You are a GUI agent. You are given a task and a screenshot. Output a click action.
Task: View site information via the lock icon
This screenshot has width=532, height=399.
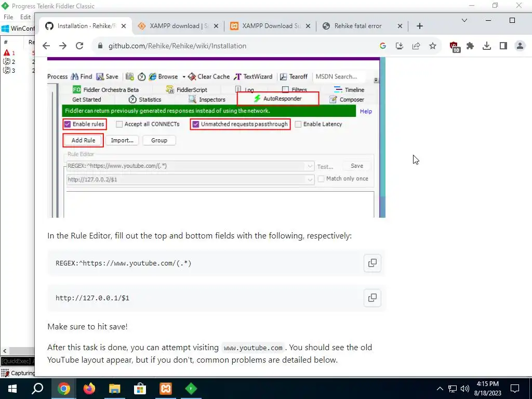coord(100,46)
